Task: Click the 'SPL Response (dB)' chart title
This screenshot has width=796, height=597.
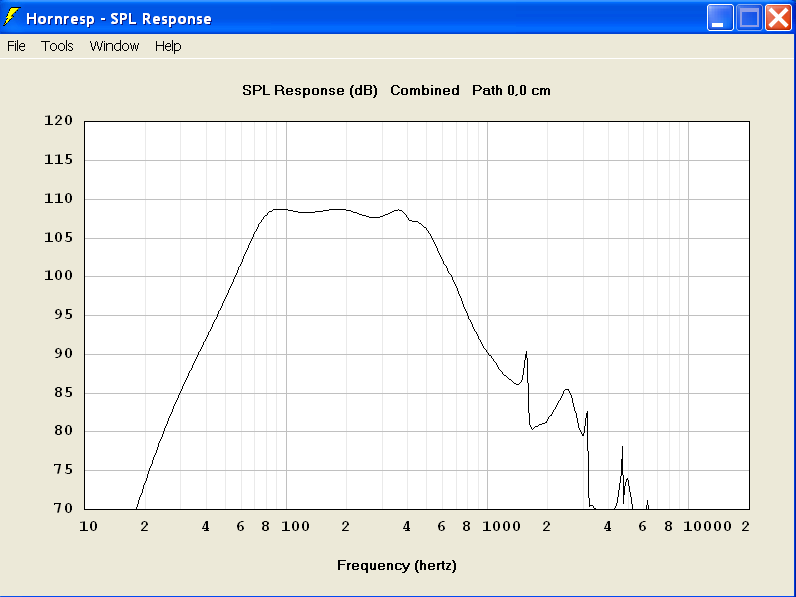Action: (310, 90)
